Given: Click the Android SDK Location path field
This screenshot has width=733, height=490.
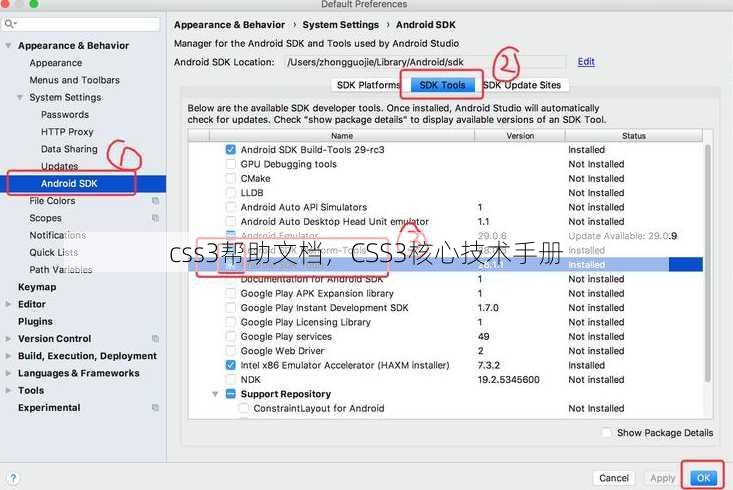Looking at the screenshot, I should [x=425, y=62].
